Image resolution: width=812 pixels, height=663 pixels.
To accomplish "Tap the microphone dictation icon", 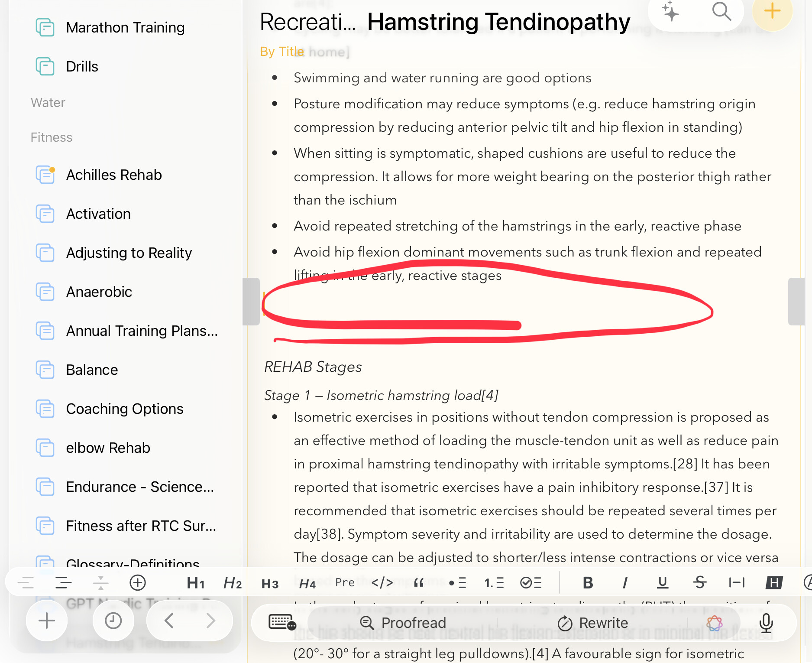I will click(766, 623).
